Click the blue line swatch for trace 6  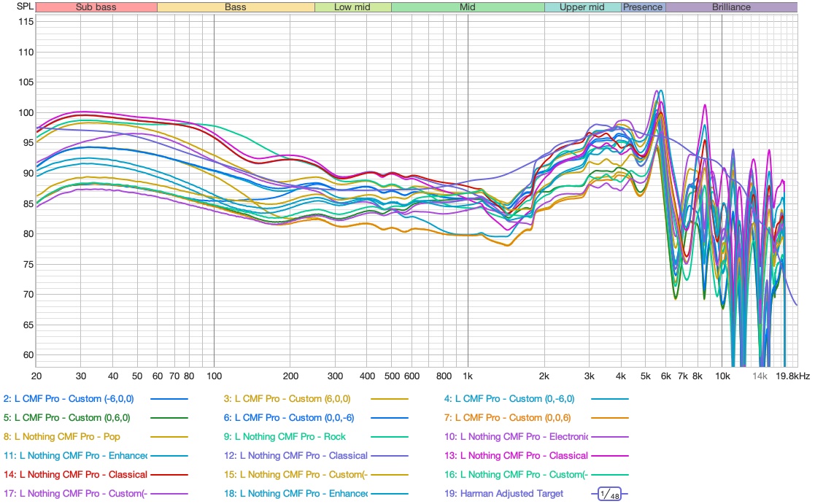click(x=390, y=418)
